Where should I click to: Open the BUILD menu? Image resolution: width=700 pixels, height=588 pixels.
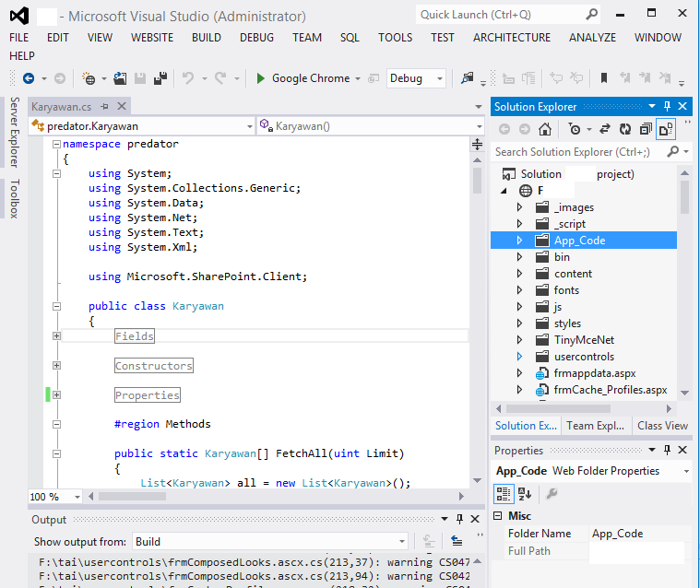[x=206, y=38]
